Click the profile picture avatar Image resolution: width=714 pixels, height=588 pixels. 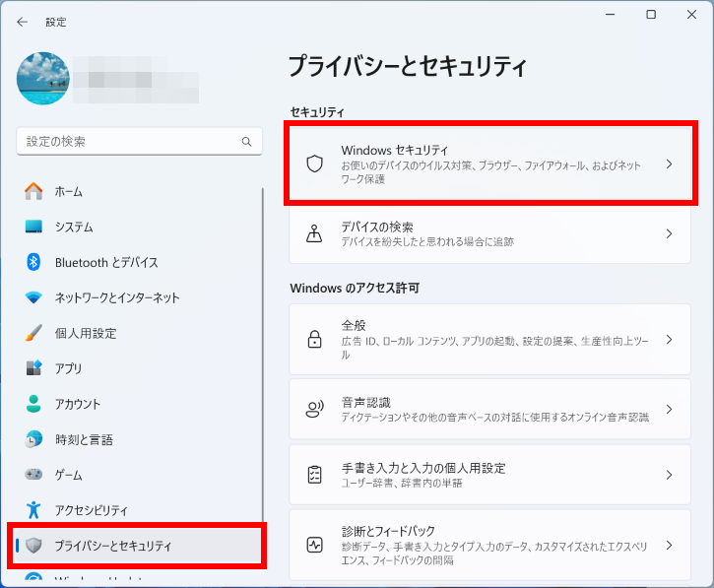click(x=42, y=79)
